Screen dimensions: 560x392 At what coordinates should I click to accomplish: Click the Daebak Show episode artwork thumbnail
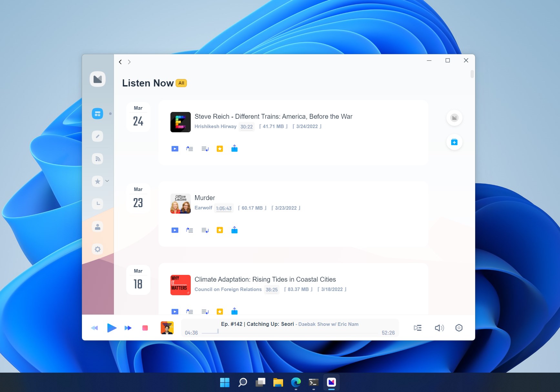coord(167,328)
